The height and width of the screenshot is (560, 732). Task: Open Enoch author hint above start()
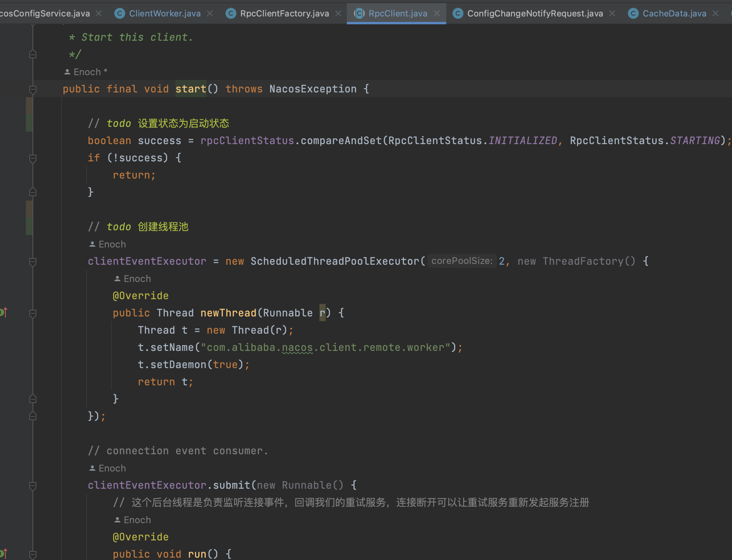85,72
